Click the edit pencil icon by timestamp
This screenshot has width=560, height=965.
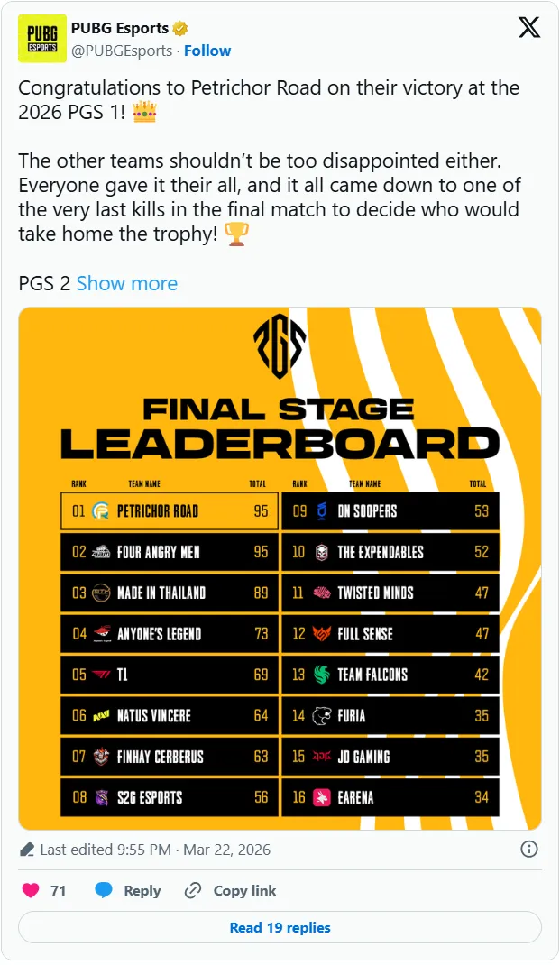(x=27, y=850)
